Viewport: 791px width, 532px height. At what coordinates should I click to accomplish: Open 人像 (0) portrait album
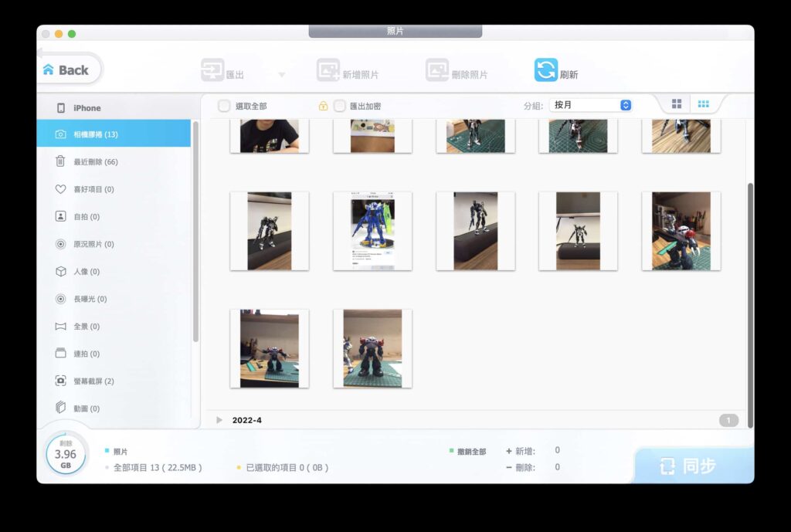[x=114, y=271]
